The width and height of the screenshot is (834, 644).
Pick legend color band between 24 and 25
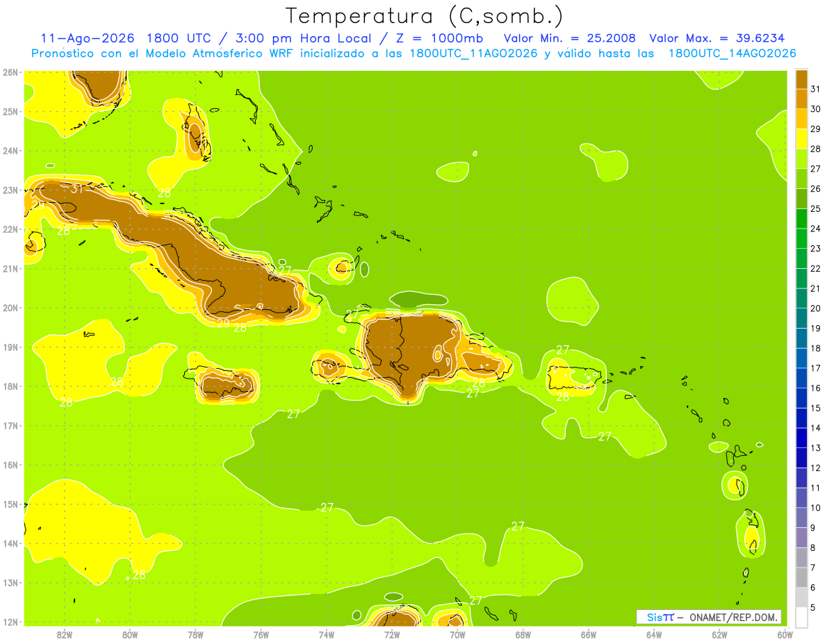[801, 218]
